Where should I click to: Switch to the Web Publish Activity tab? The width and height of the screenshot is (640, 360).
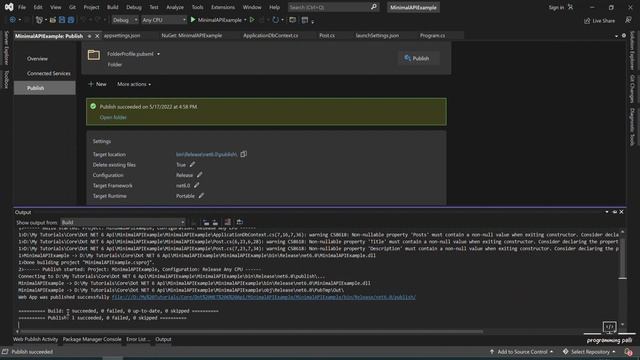tap(36, 339)
